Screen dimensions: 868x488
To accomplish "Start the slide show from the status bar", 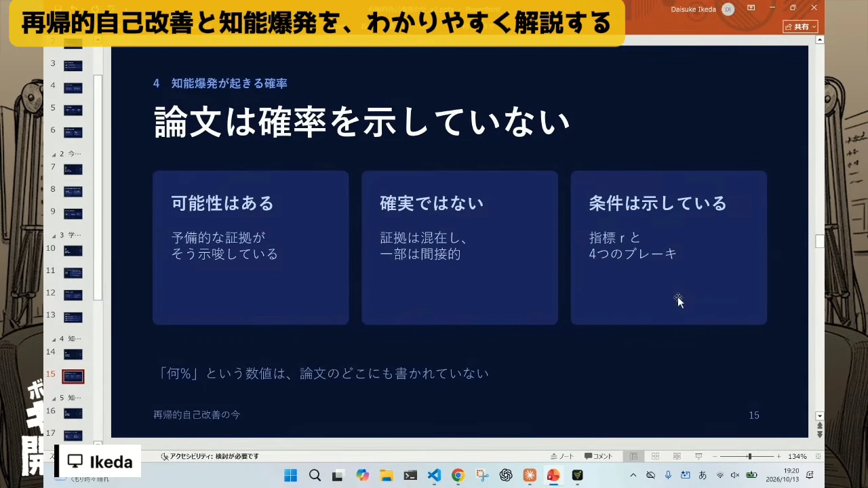I will [x=698, y=456].
